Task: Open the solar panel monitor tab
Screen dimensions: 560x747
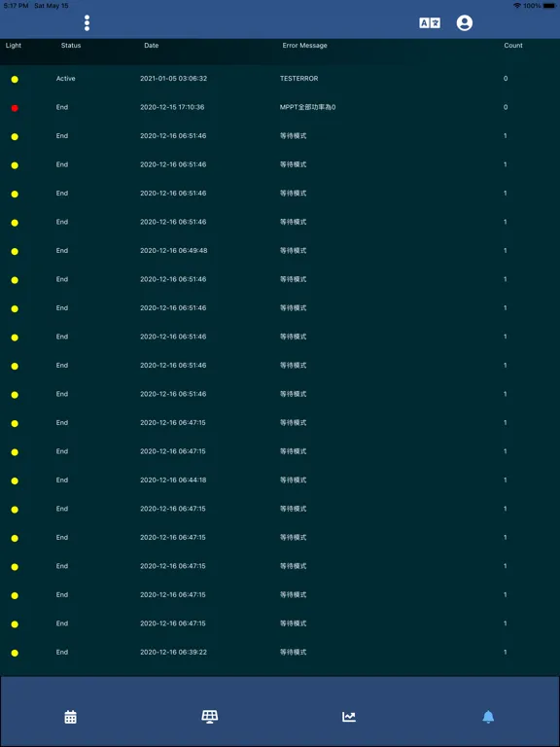Action: tap(210, 717)
